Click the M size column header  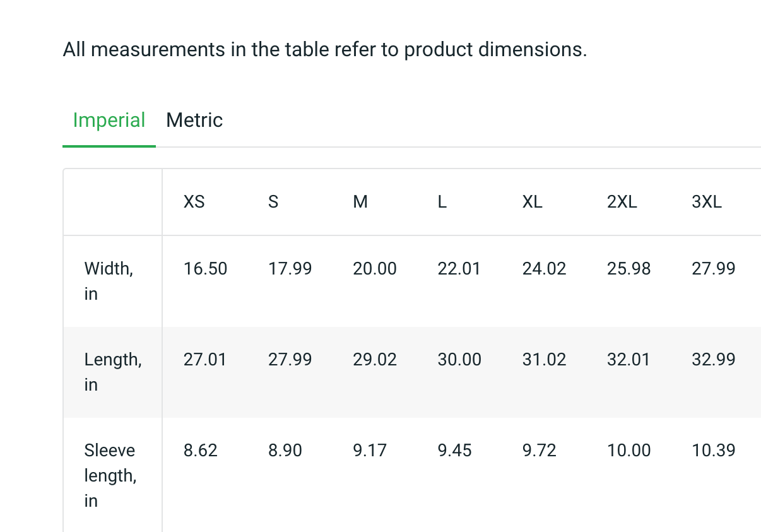point(360,202)
